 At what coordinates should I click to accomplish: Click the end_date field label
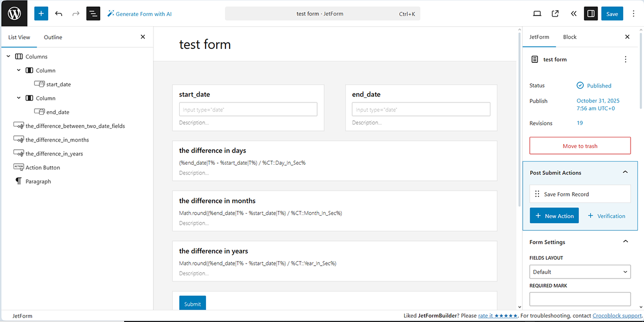coord(366,94)
